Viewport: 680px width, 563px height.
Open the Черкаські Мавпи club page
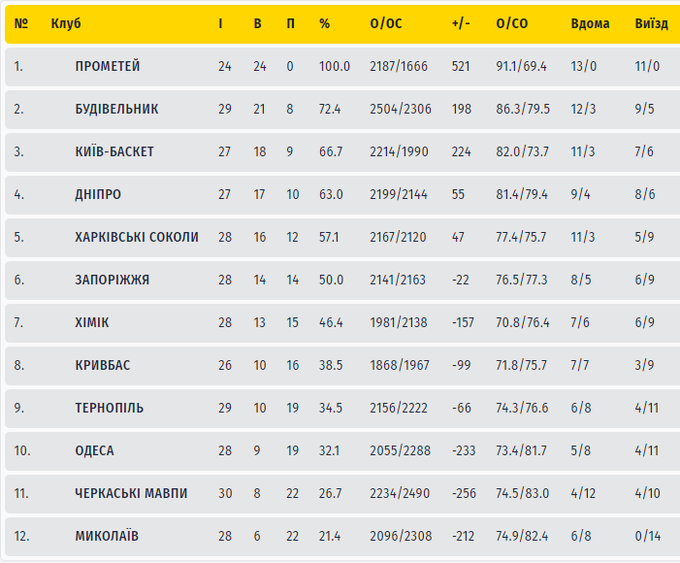point(131,494)
